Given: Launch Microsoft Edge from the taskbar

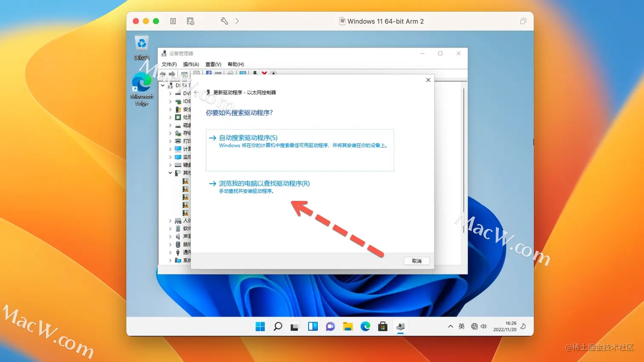Looking at the screenshot, I should (x=365, y=326).
